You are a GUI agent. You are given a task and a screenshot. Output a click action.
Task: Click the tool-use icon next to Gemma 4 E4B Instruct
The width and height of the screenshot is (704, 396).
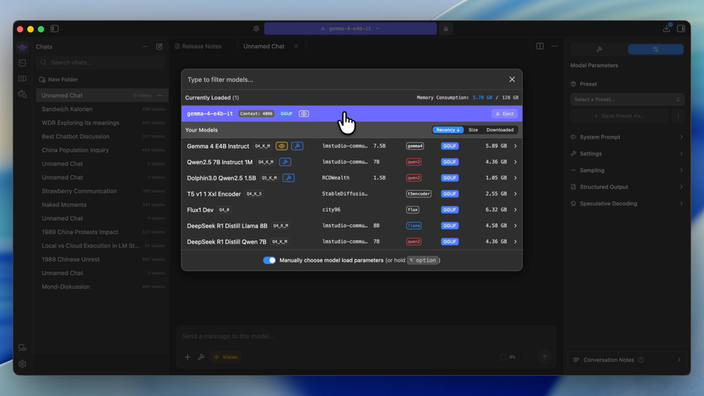click(297, 146)
